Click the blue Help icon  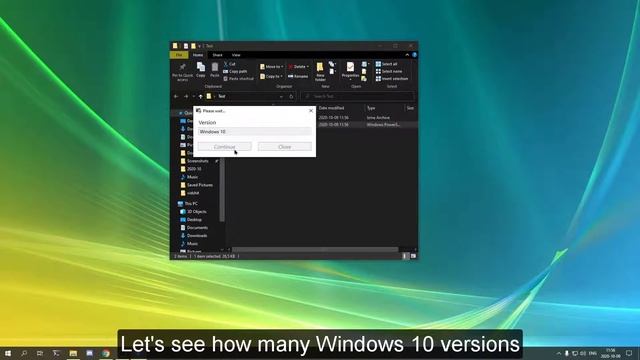coord(414,55)
